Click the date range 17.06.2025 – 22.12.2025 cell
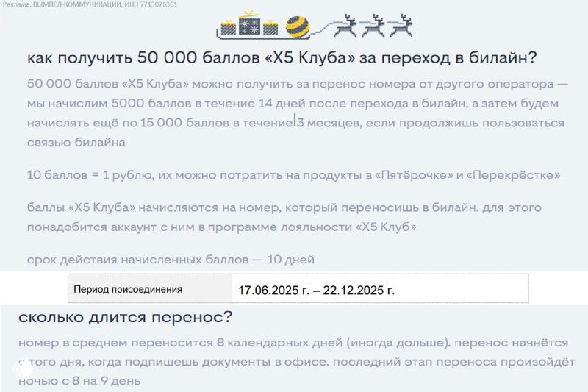588x392 pixels. (x=316, y=290)
